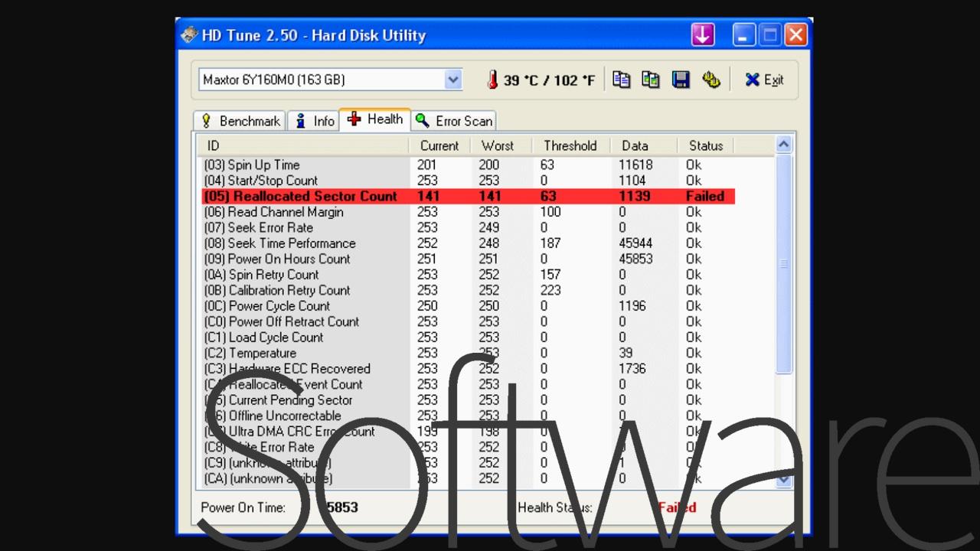
Task: Select the (08) Seek Time Performance row
Action: (468, 243)
